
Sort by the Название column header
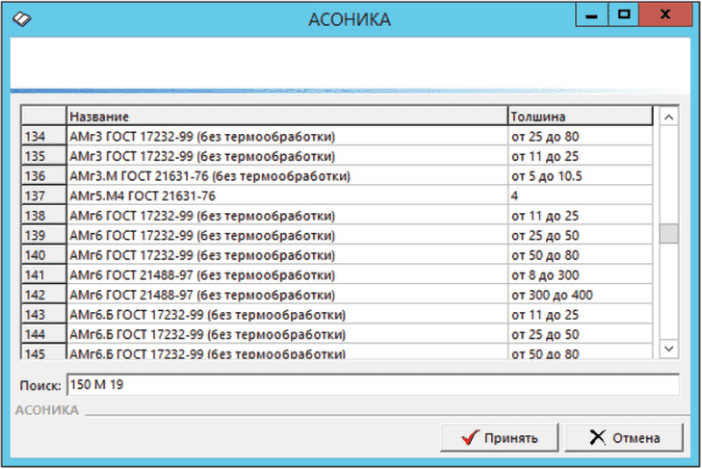tap(287, 117)
